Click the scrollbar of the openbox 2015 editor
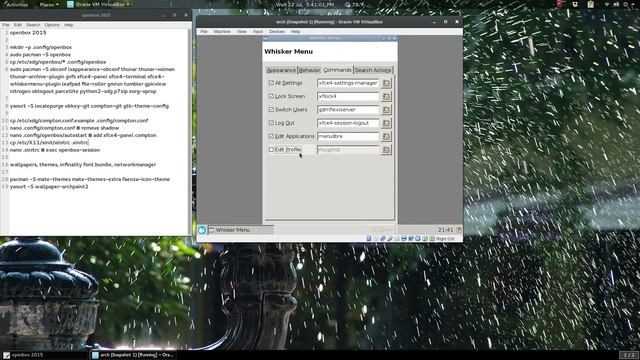 189,131
